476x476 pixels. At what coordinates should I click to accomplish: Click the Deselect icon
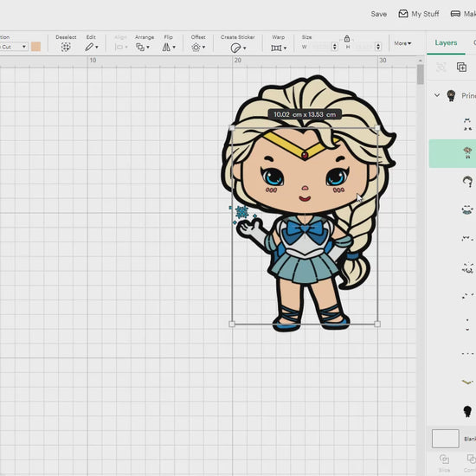coord(66,47)
